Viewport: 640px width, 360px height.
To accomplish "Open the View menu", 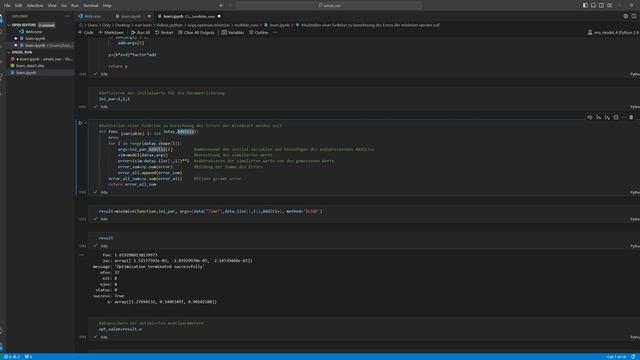I will (52, 6).
